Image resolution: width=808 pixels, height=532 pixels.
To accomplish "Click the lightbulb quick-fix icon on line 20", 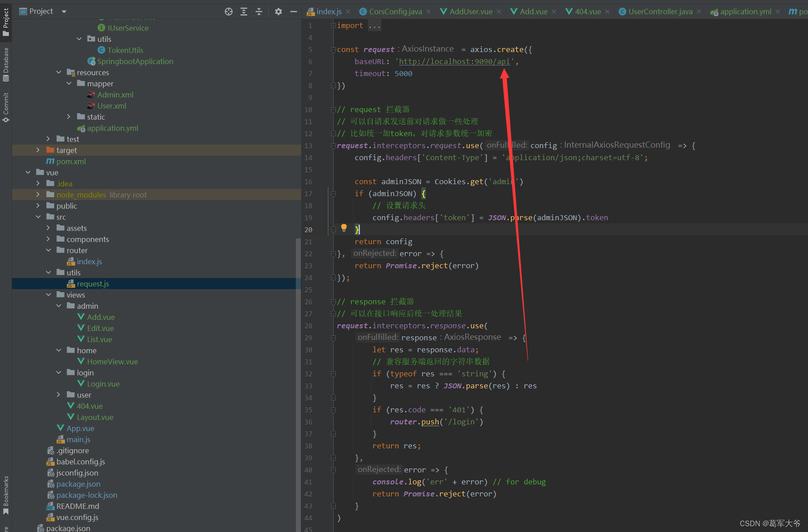I will point(344,228).
